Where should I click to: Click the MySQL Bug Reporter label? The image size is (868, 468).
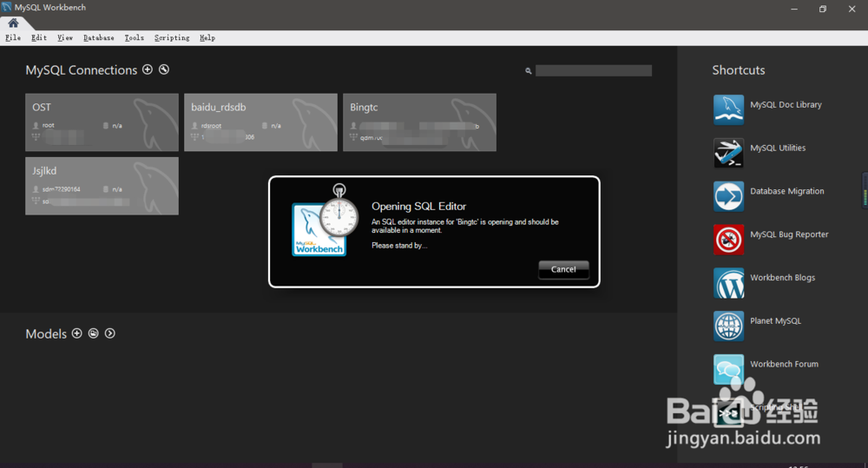pos(789,234)
